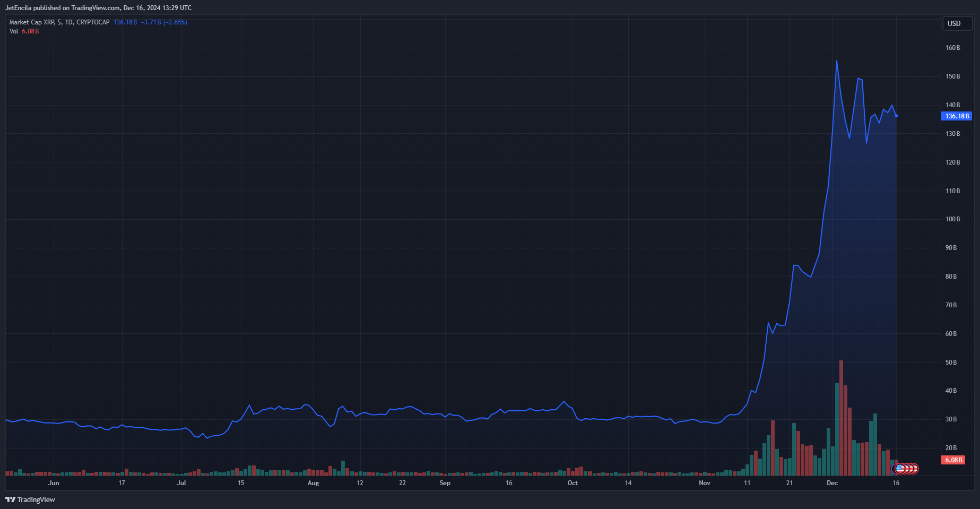This screenshot has width=980, height=509.
Task: Click the 12 date label after Aug
Action: pos(360,483)
